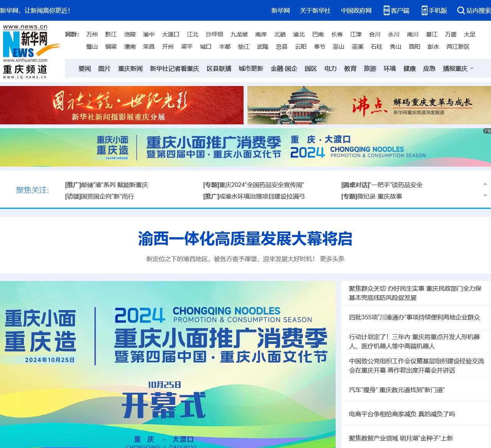Open article 聚焦群众关切 办好民生实事

coord(415,293)
